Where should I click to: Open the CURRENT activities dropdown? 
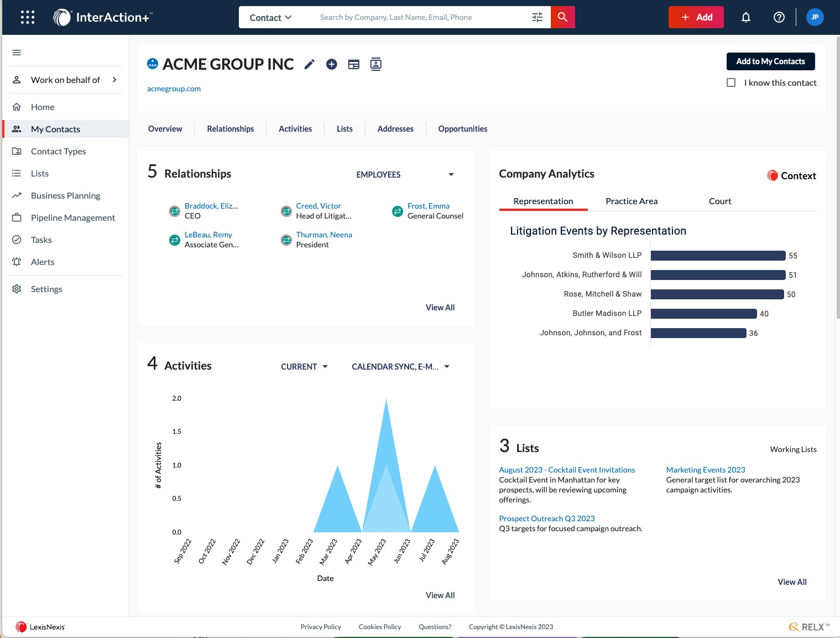coord(305,366)
